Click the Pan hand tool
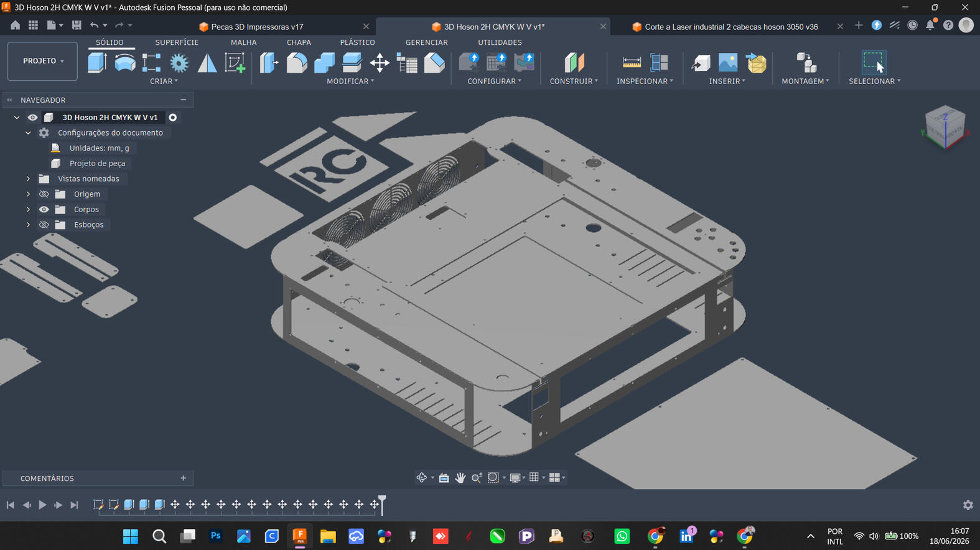This screenshot has width=980, height=550. [x=460, y=477]
